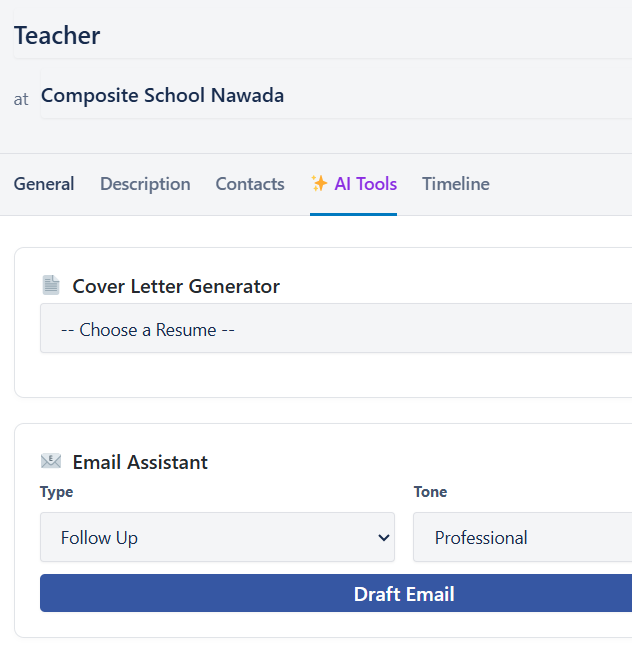Open the Choose a Resume dropdown

pyautogui.click(x=336, y=329)
